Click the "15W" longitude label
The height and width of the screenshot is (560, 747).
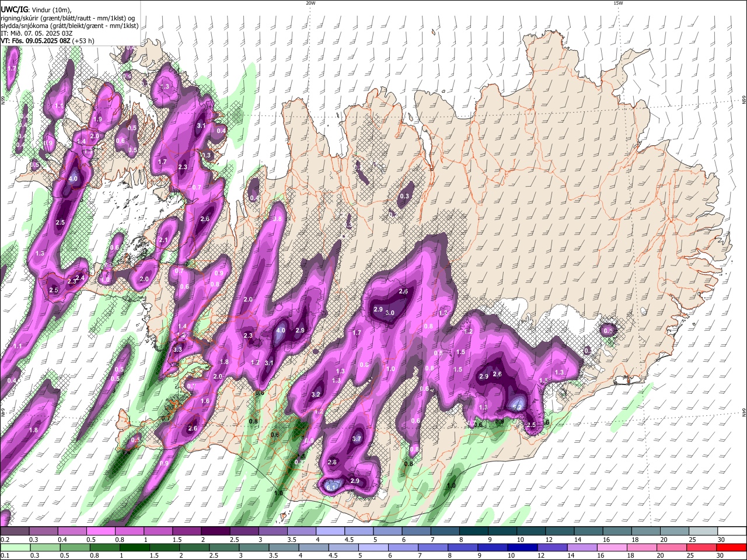pyautogui.click(x=618, y=3)
